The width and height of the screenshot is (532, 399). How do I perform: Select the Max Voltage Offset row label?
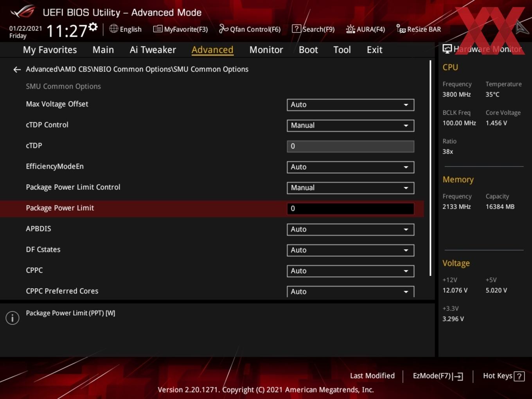click(x=57, y=104)
